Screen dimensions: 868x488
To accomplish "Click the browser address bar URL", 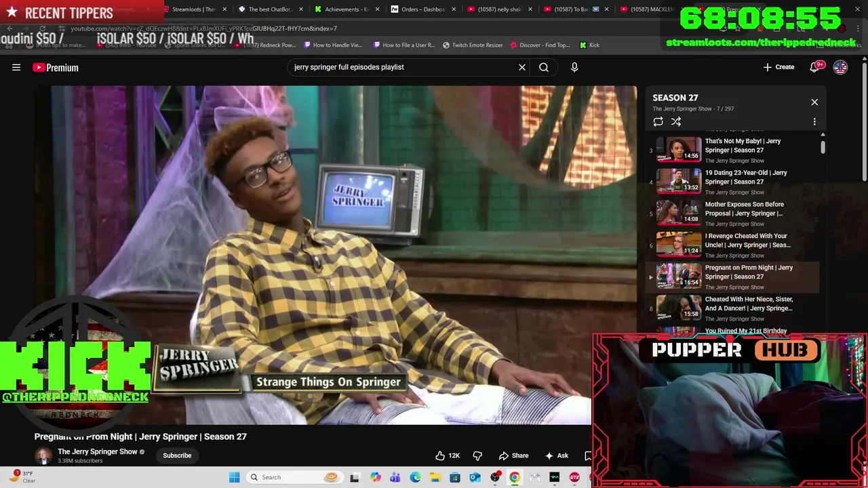I will (x=203, y=28).
